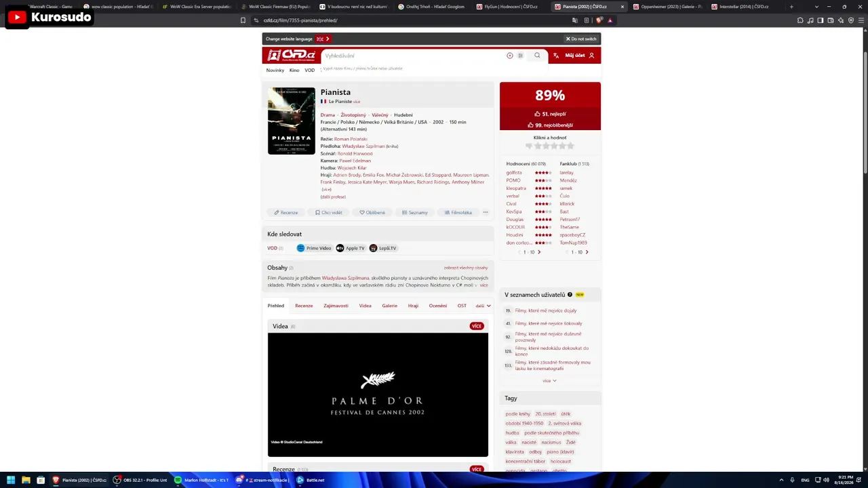868x488 pixels.
Task: Click the browser address bar URL
Action: (300, 20)
